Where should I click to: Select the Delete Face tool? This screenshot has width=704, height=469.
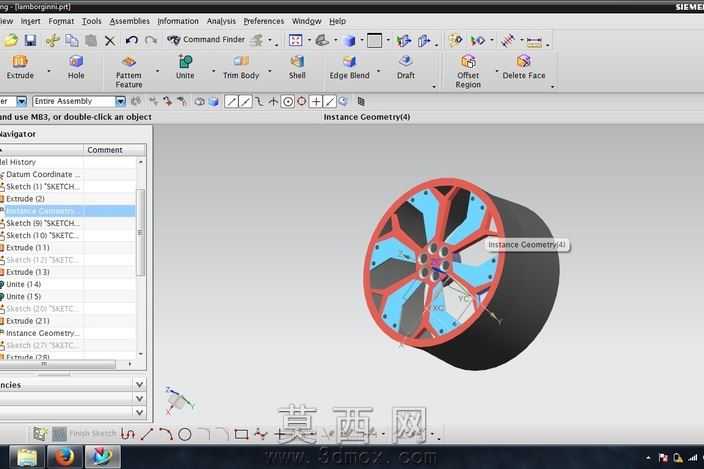[x=524, y=67]
